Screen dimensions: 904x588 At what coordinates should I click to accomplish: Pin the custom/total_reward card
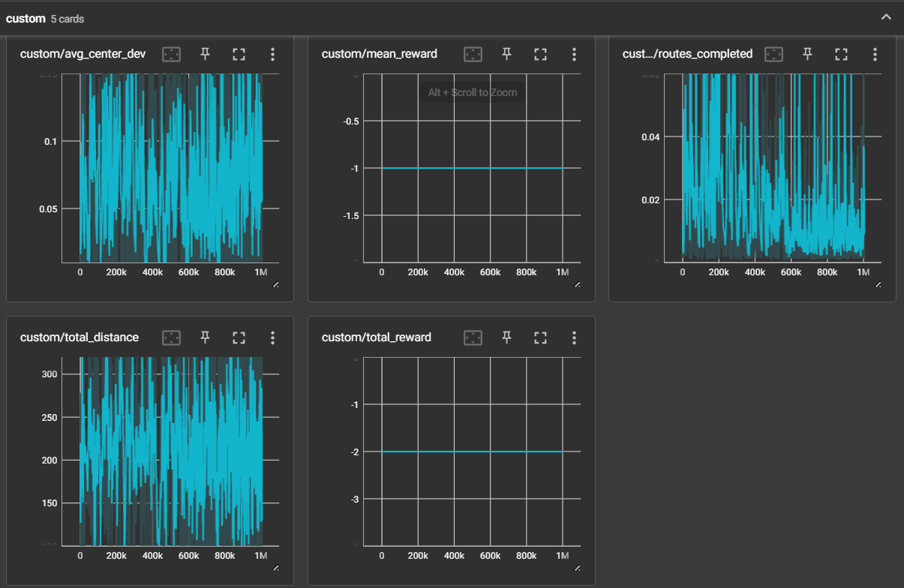(x=506, y=337)
